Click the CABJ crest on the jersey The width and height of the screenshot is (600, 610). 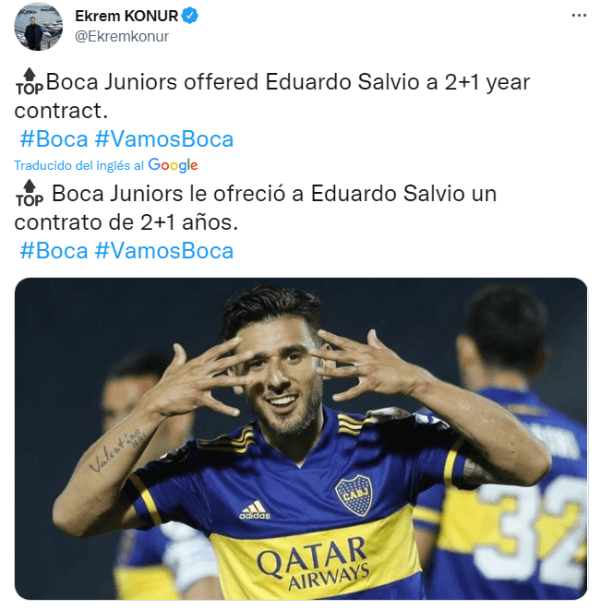click(354, 495)
